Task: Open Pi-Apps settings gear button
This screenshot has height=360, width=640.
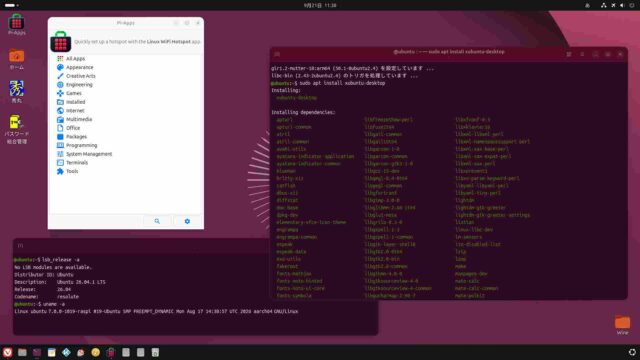Action: point(187,221)
